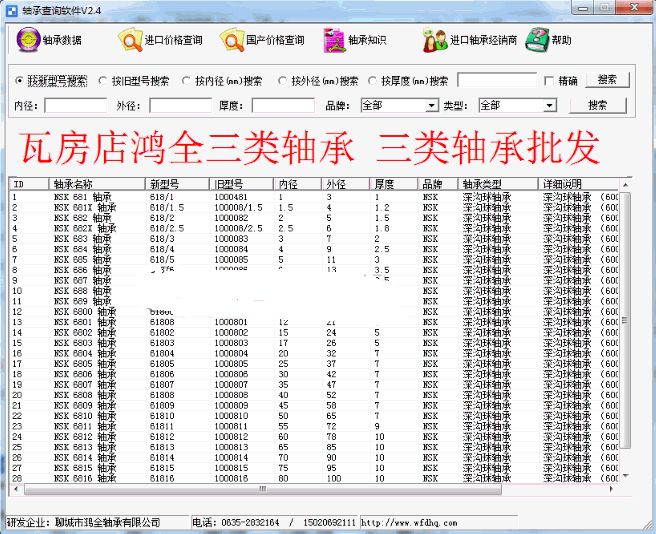
Task: Click the upper 搜索 button beside 精确
Action: pyautogui.click(x=607, y=80)
